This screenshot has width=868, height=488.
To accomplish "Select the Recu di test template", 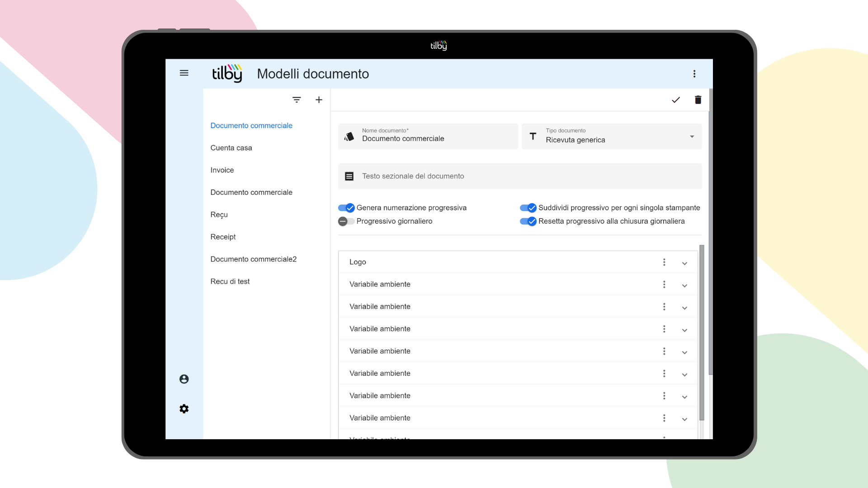I will [x=230, y=281].
